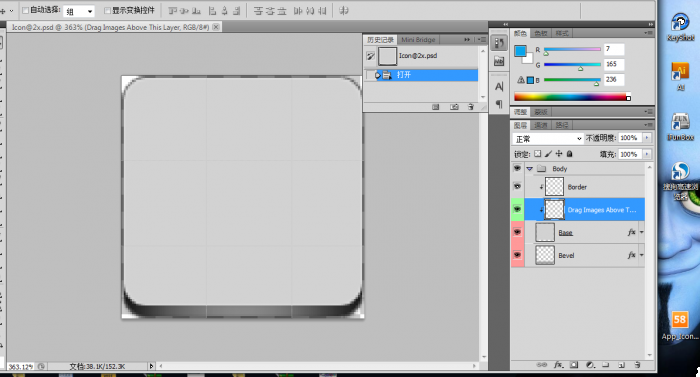Add a layer mask
The height and width of the screenshot is (377, 700).
click(x=574, y=365)
